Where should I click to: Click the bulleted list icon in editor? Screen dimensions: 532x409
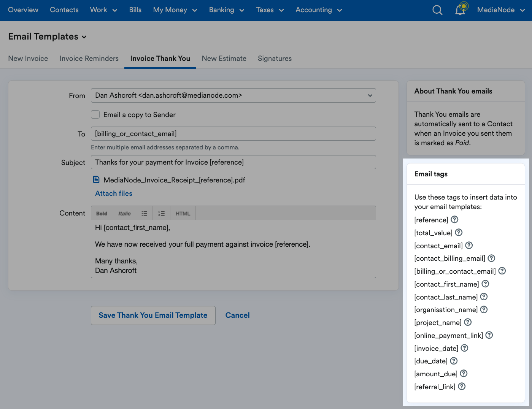coord(144,213)
